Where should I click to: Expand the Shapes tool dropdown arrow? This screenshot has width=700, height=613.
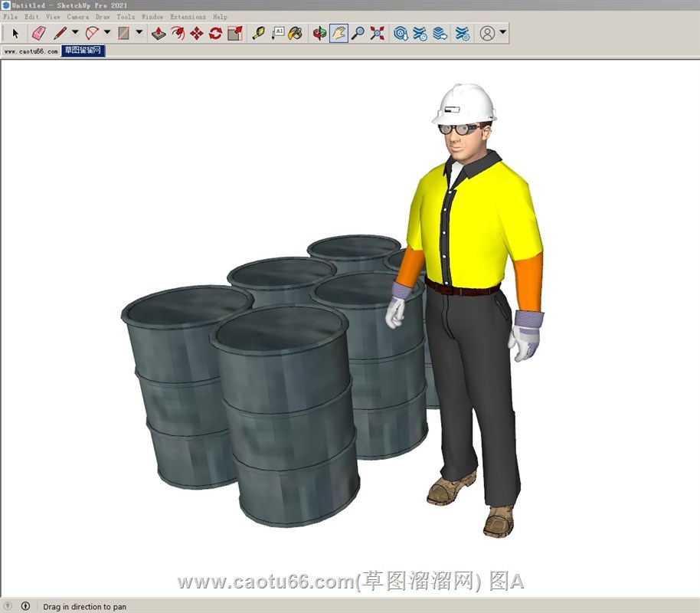click(139, 33)
